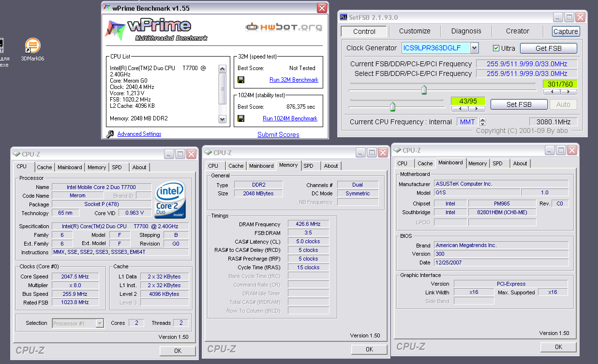Image resolution: width=598 pixels, height=364 pixels.
Task: Click left arrow under 301/760
Action: (552, 92)
